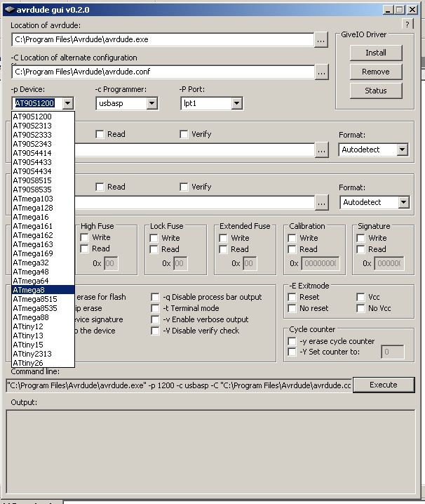The width and height of the screenshot is (425, 504).
Task: Choose ATtiny13 from the list
Action: (43, 336)
